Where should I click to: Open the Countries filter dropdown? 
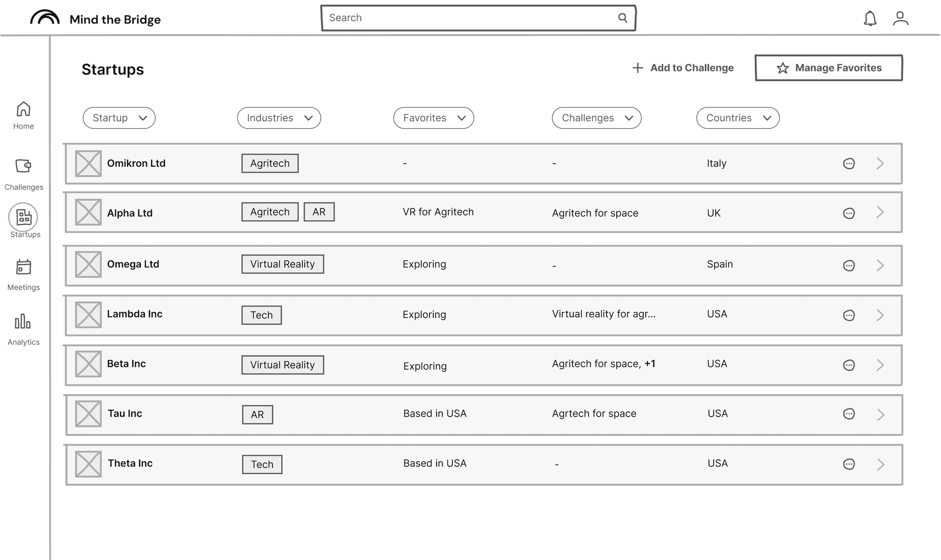(737, 118)
